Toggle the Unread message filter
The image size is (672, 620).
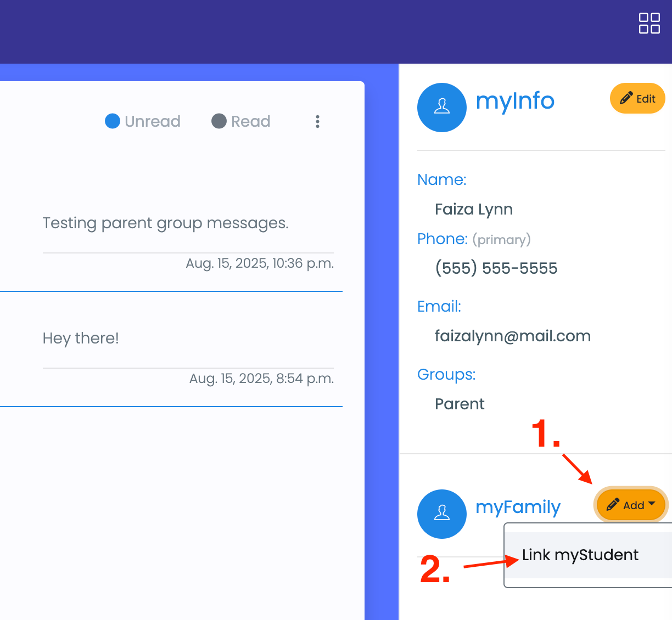click(x=143, y=121)
